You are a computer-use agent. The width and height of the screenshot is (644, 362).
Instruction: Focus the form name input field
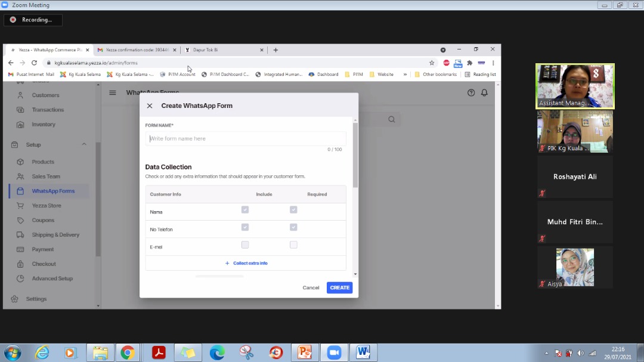tap(246, 138)
